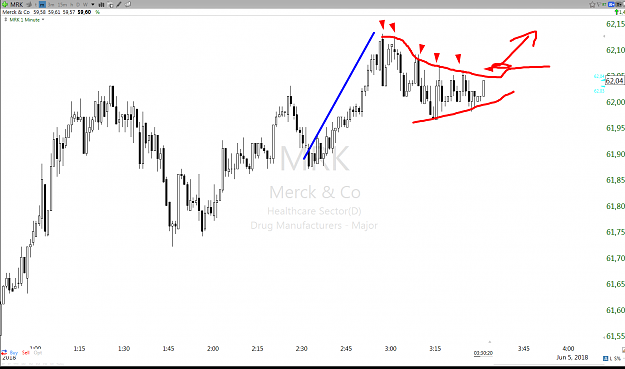The width and height of the screenshot is (625, 369).
Task: Click the 'L' scale icon bottom right
Action: (x=611, y=359)
